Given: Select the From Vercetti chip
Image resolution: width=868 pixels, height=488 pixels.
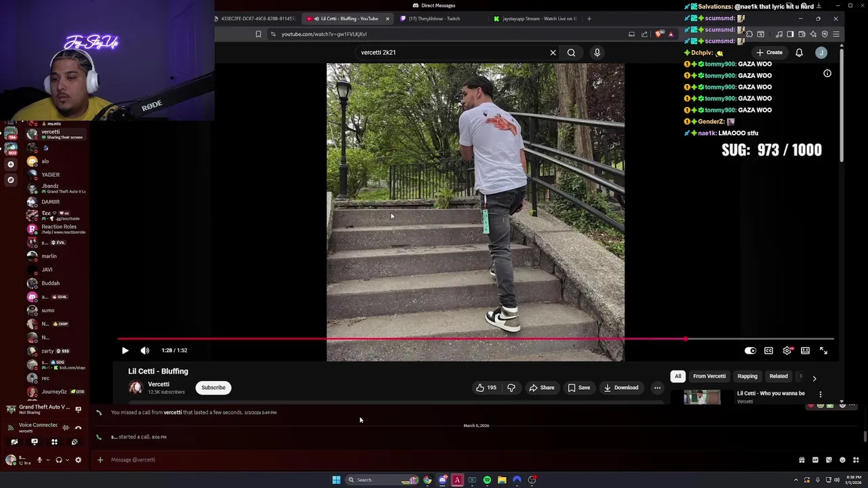Looking at the screenshot, I should click(x=709, y=376).
